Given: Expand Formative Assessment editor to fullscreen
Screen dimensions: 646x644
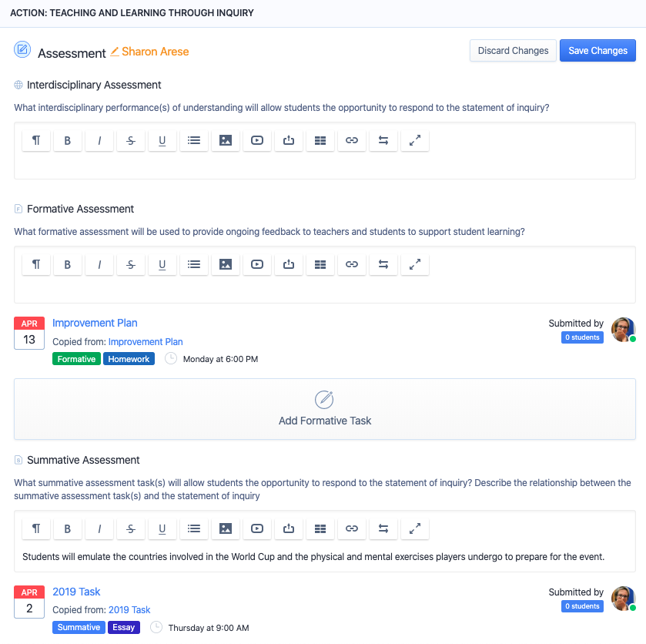Looking at the screenshot, I should click(x=415, y=264).
